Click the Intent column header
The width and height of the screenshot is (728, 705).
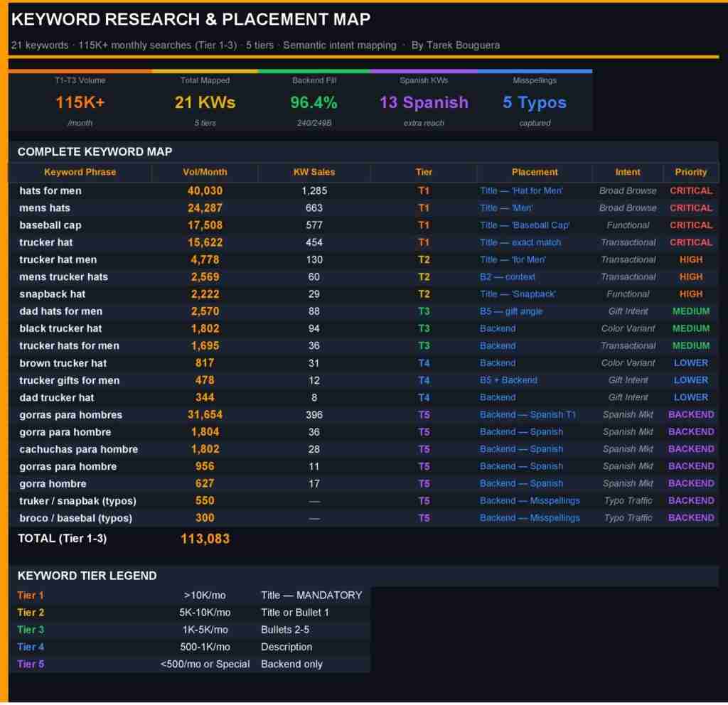(x=628, y=172)
